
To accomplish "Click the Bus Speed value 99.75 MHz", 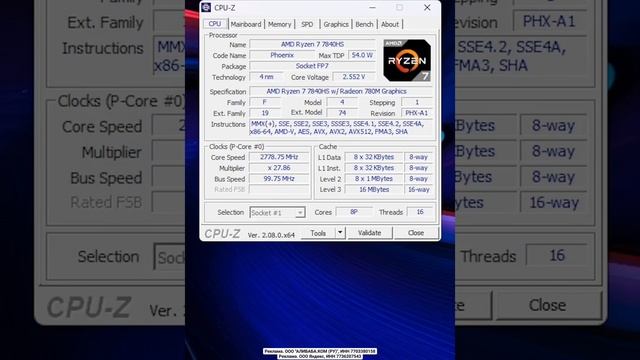I will pos(279,179).
